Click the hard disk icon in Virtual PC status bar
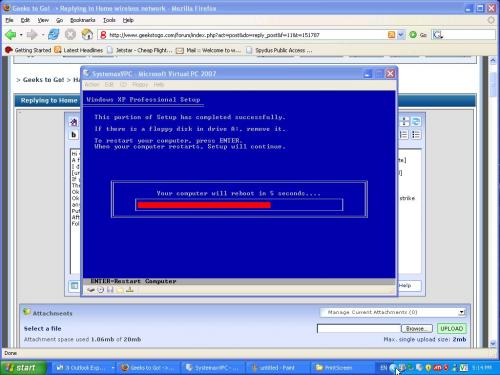 point(90,290)
